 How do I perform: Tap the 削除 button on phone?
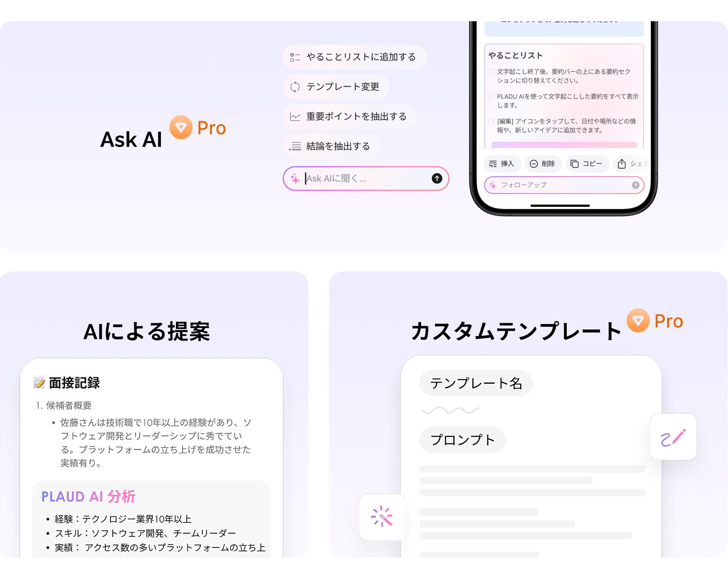click(x=543, y=164)
